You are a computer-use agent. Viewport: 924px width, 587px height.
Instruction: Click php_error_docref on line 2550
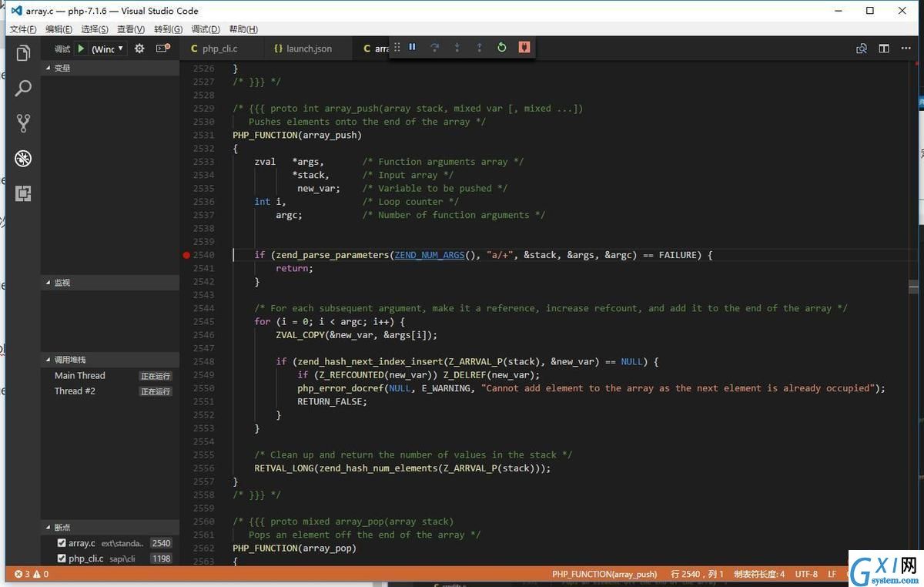click(x=341, y=388)
